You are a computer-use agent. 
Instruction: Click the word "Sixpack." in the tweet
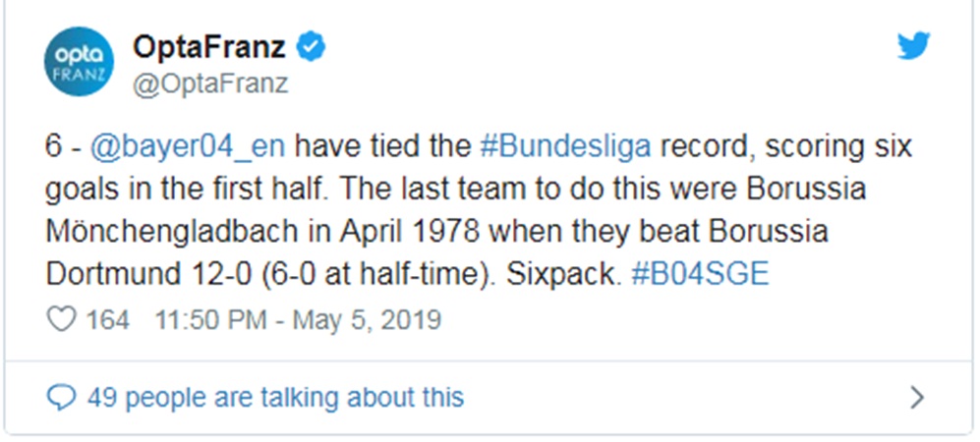point(563,273)
